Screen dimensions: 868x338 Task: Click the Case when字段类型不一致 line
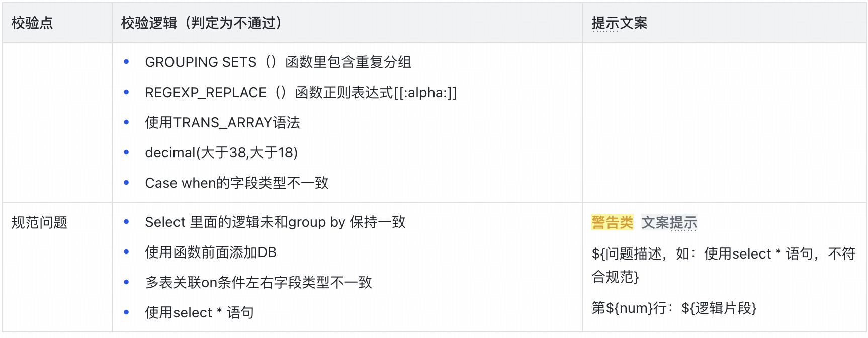(x=236, y=183)
